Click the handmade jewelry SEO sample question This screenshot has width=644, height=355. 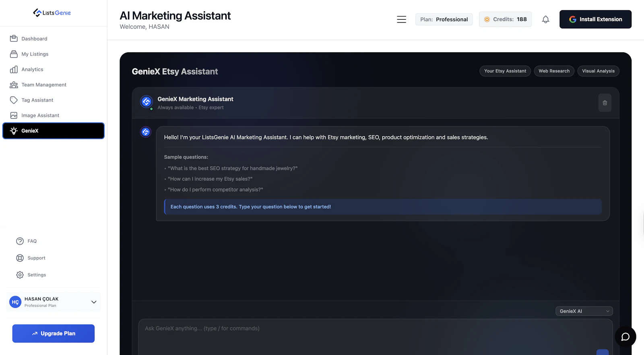coord(233,168)
